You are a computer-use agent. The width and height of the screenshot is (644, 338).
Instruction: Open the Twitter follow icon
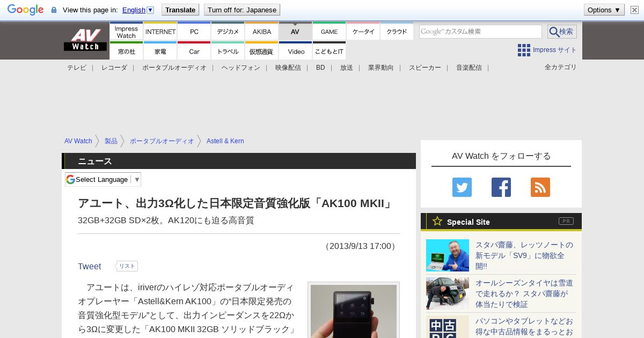462,187
